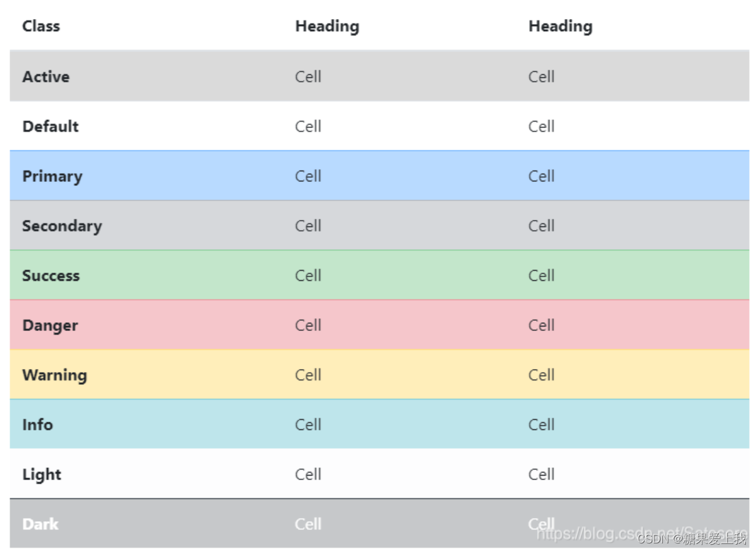Select the Secondary row label
The image size is (756, 551).
(61, 226)
